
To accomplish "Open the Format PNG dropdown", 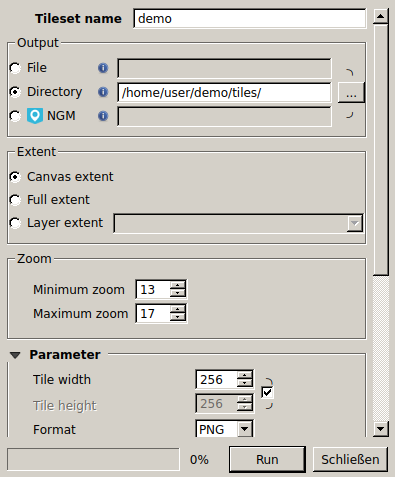I will click(224, 429).
